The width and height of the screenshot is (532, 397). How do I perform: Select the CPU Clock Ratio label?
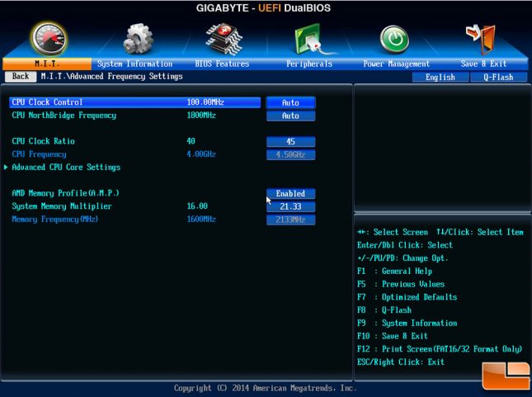[x=44, y=141]
